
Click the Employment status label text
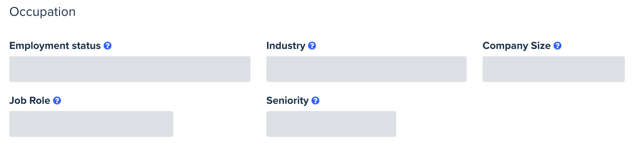pos(55,46)
